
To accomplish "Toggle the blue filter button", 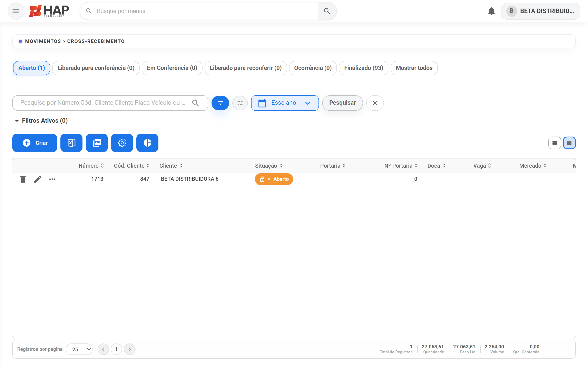I will coord(220,103).
